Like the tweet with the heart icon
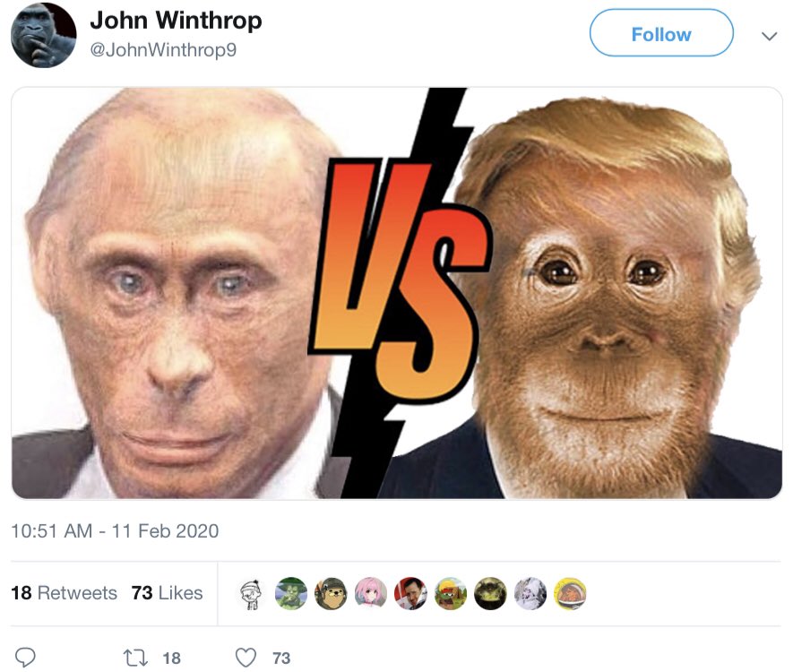 coord(246,658)
